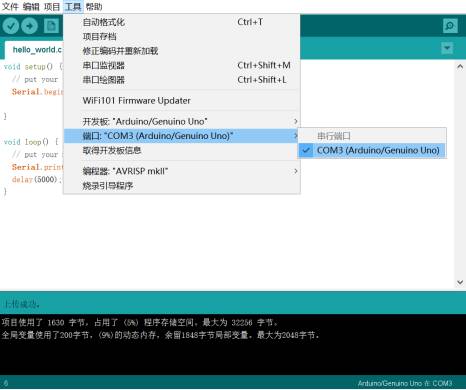Click the 'delay(5000)' code line

[x=37, y=179]
